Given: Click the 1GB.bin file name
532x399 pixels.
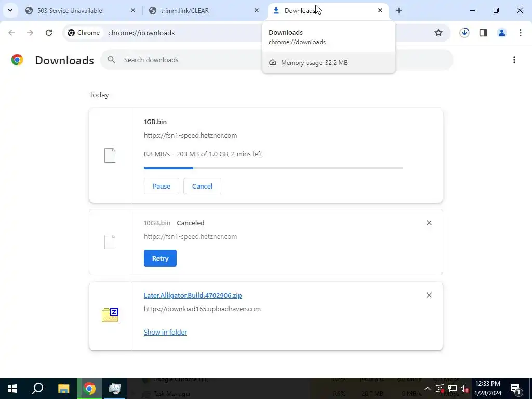Looking at the screenshot, I should pos(155,122).
